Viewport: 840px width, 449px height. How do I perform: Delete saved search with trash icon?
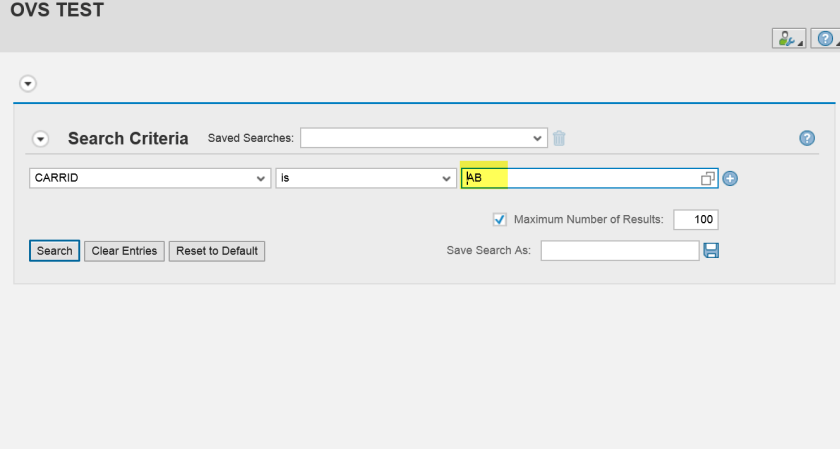(559, 138)
